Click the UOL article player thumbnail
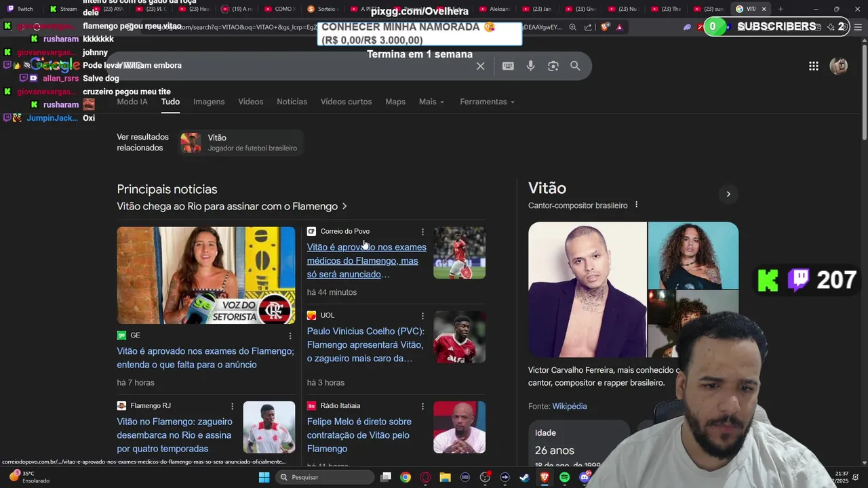The image size is (868, 488). tap(460, 337)
